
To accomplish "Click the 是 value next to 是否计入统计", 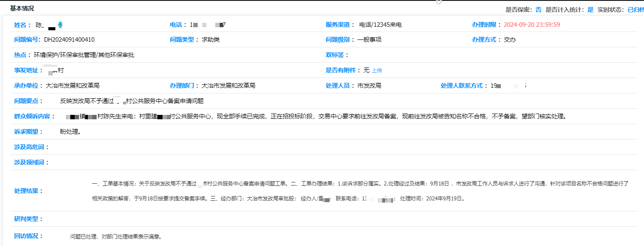I will coord(590,9).
